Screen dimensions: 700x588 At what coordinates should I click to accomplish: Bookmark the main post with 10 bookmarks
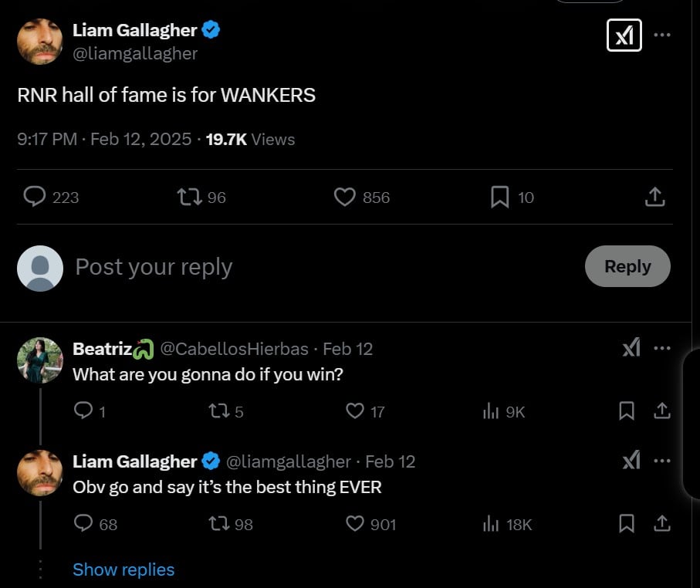click(x=499, y=198)
